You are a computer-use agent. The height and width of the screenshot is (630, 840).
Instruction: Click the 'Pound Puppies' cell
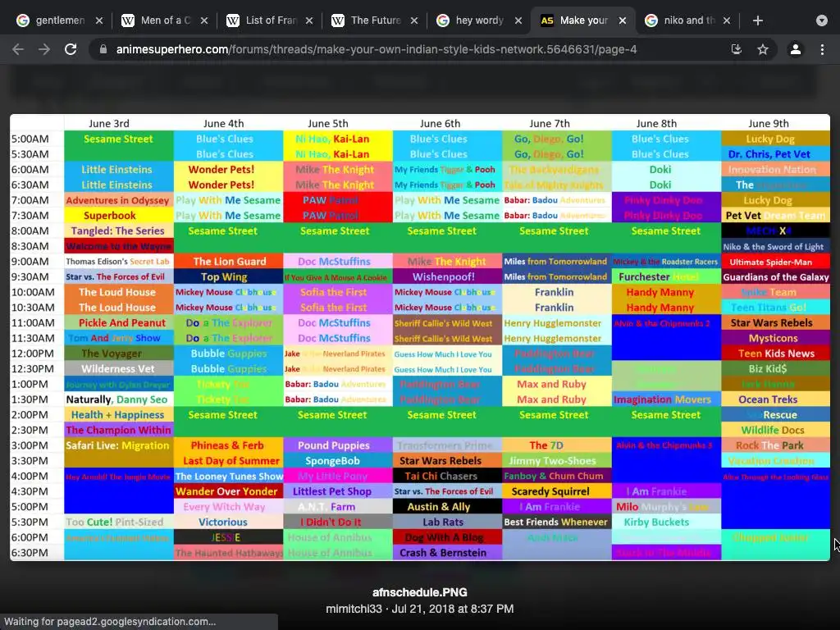click(338, 445)
